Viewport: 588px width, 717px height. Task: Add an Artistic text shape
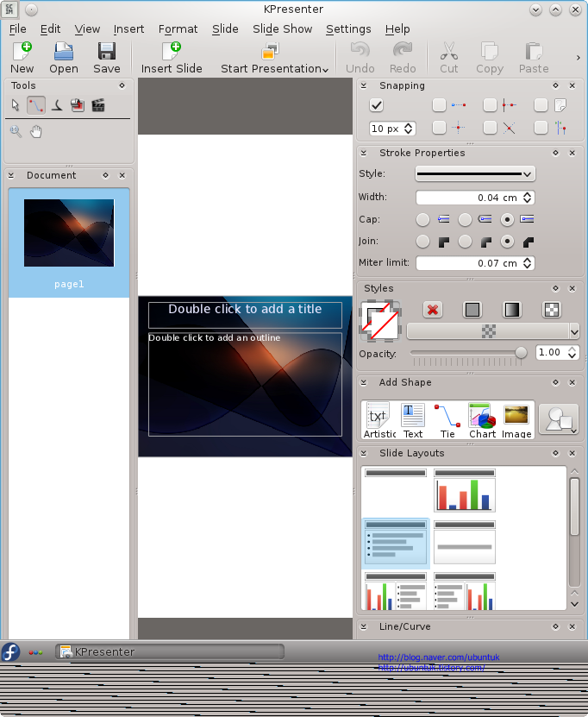click(x=378, y=420)
